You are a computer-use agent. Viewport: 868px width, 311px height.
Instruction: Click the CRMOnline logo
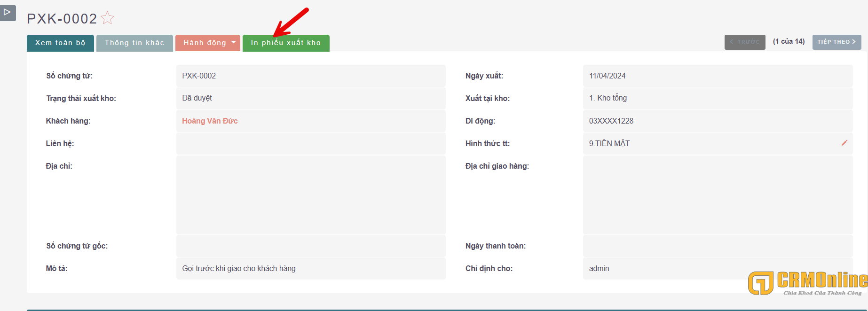point(807,283)
